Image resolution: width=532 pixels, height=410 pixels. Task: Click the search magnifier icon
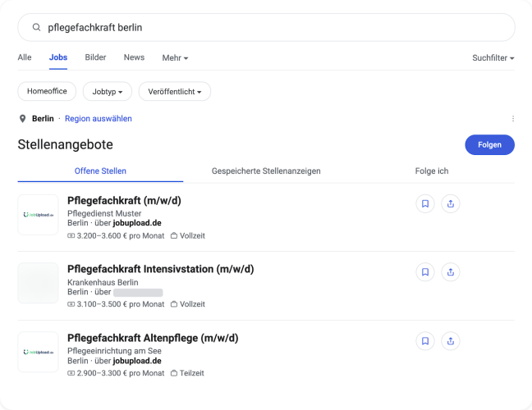(36, 27)
